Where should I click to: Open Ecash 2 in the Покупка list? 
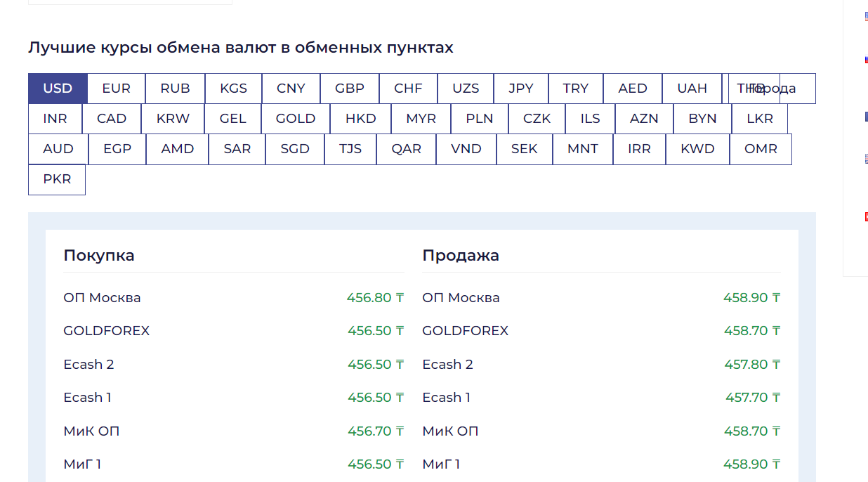click(88, 365)
